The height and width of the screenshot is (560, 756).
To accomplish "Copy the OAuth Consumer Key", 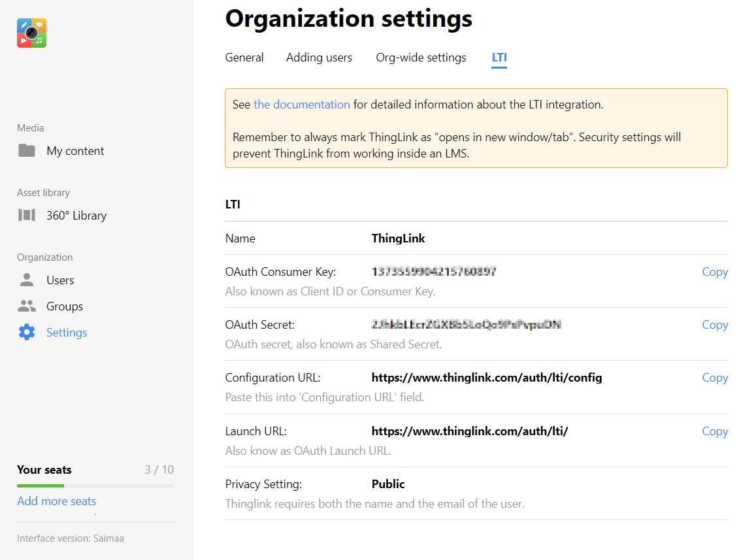I will click(x=715, y=272).
